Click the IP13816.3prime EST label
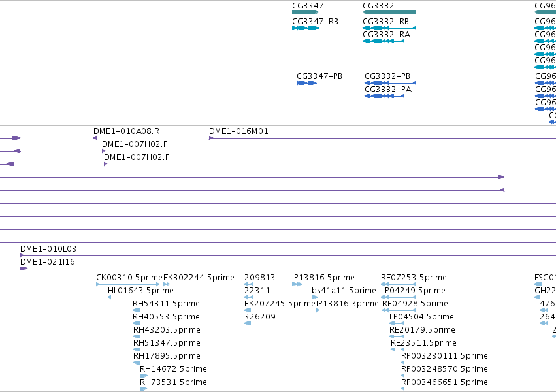This screenshot has width=556, height=392. click(348, 304)
